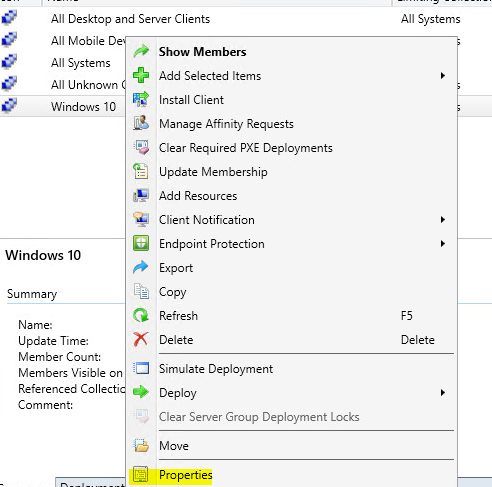Click the Simulate Deployment window icon

pyautogui.click(x=141, y=368)
